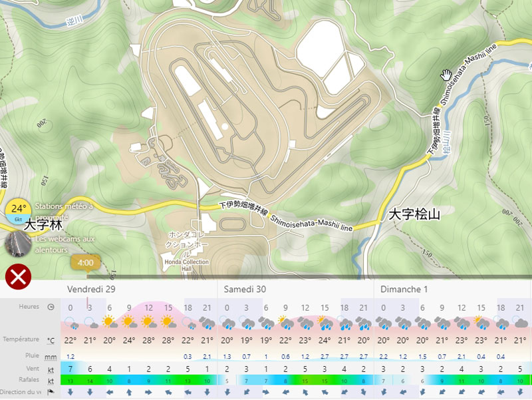This screenshot has width=532, height=400.
Task: Click the sunny icon at Friday 12h
Action: (x=149, y=323)
